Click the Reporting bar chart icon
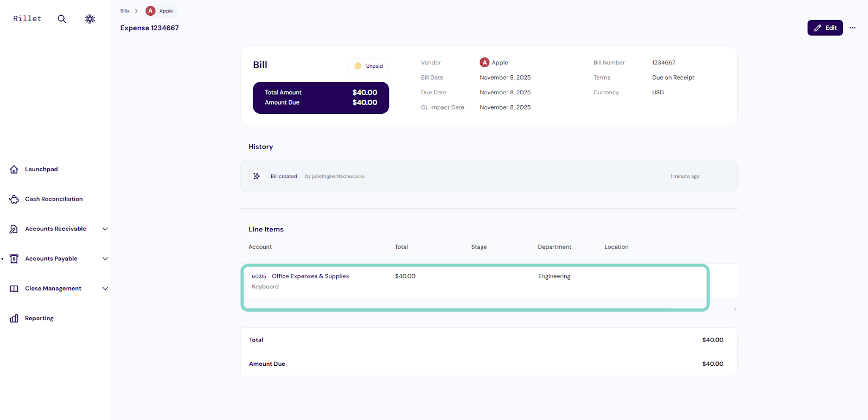 14,319
